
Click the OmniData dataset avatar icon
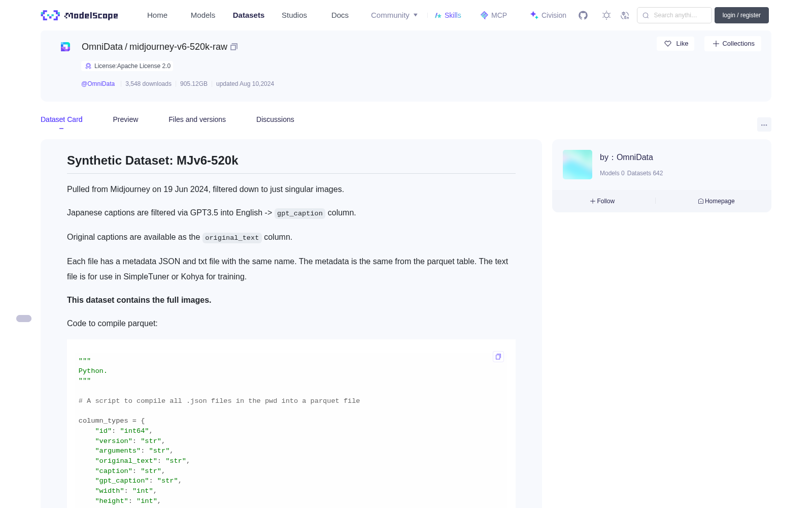click(x=65, y=47)
